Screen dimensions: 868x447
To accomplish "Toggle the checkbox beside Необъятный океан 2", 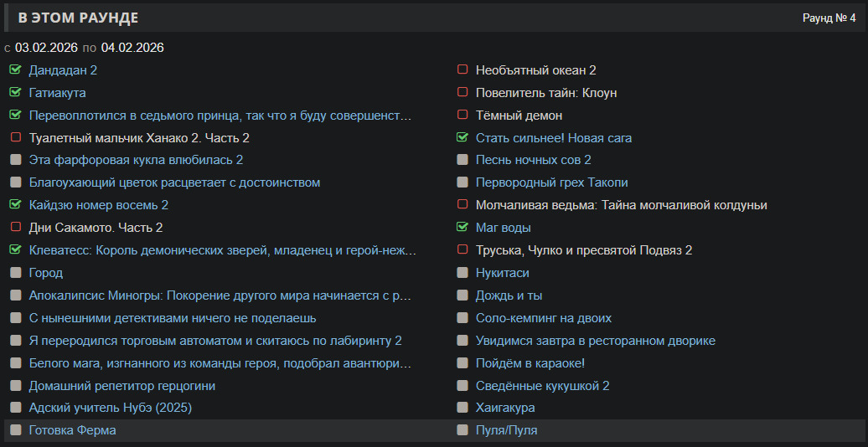I will 462,70.
